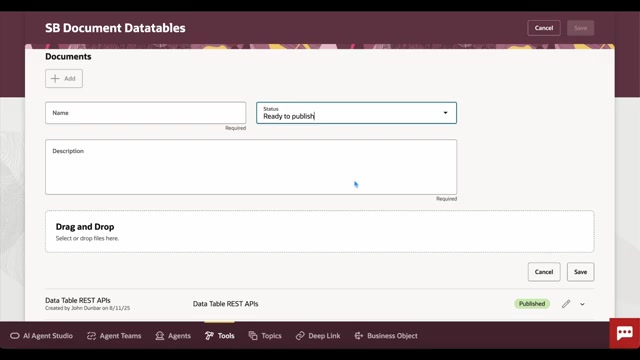The width and height of the screenshot is (640, 360).
Task: Click into the Name field
Action: coord(146,113)
